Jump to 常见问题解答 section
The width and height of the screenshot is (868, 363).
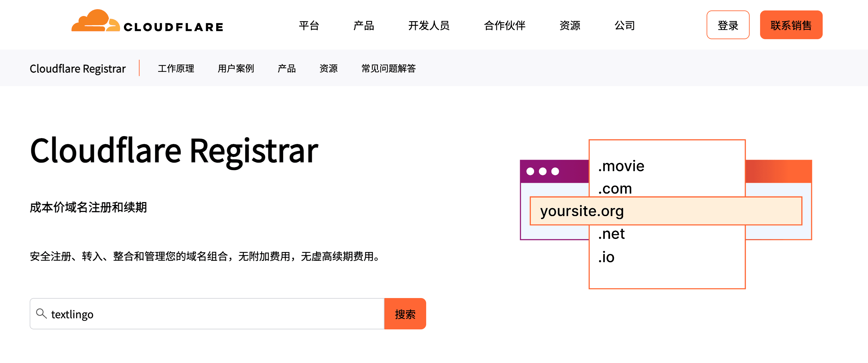388,69
